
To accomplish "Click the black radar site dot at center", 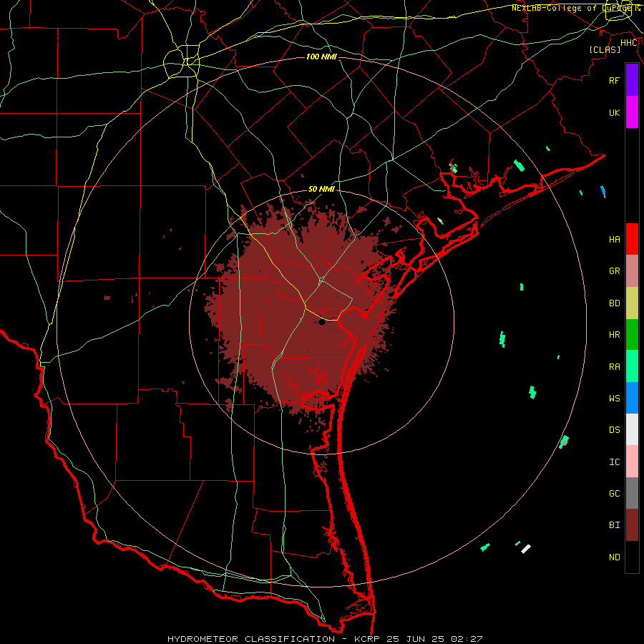I will (321, 323).
